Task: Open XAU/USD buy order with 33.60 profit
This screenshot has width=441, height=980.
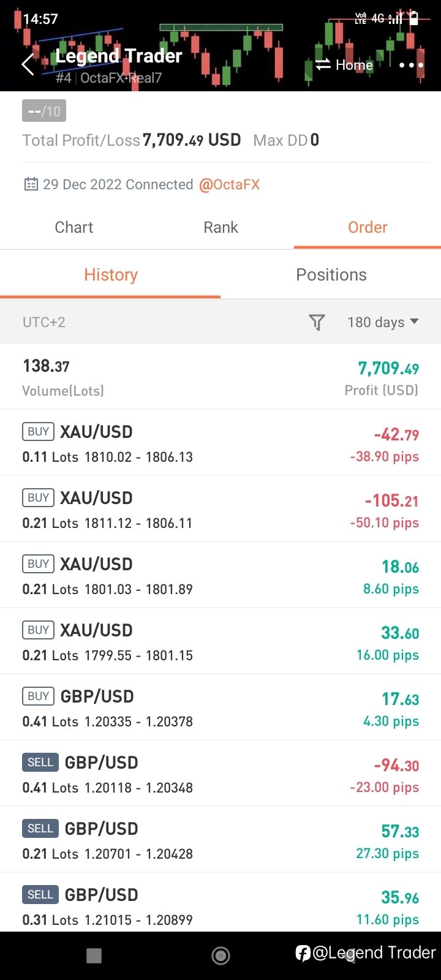Action: pyautogui.click(x=221, y=641)
